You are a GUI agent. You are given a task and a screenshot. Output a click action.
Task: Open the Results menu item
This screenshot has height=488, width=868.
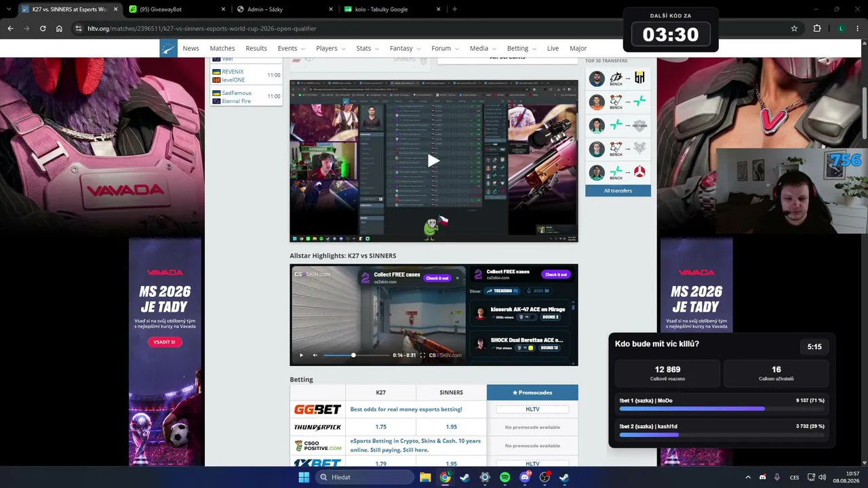[x=256, y=48]
